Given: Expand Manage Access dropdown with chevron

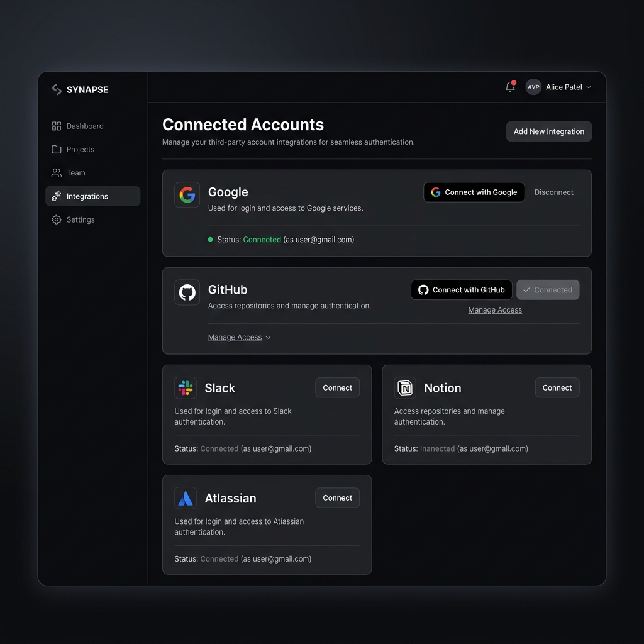Looking at the screenshot, I should tap(240, 337).
